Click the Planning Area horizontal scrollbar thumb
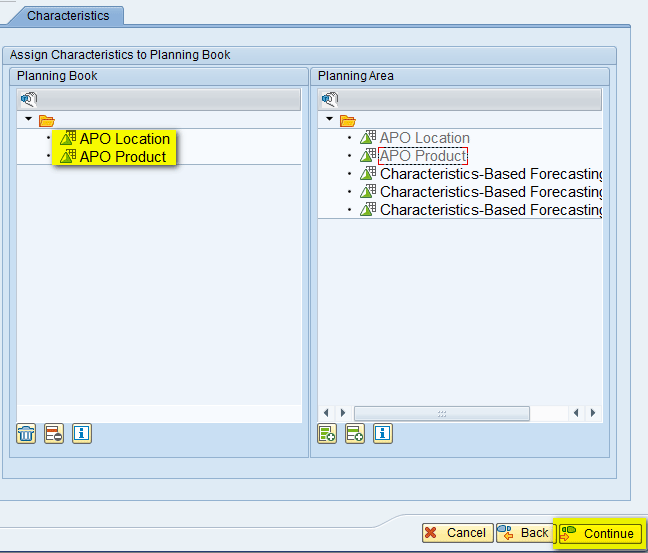Screen dimensions: 648x553 tap(442, 413)
